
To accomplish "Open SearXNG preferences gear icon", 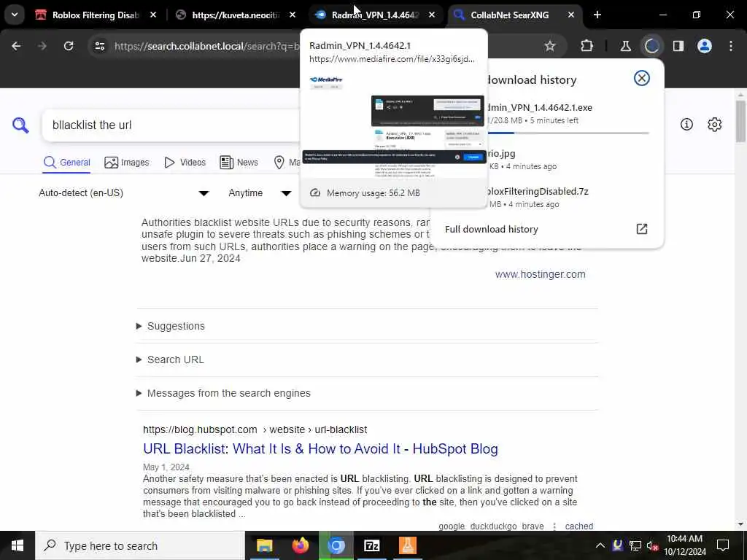I will tap(715, 125).
